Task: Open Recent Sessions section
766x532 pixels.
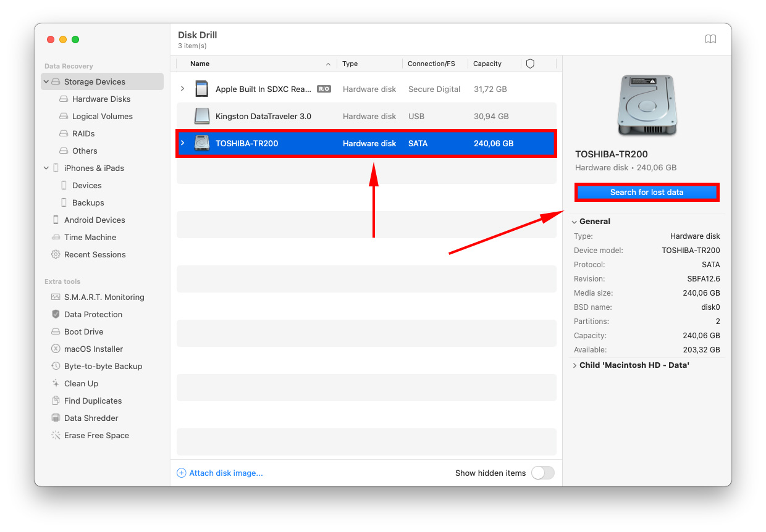Action: (95, 254)
